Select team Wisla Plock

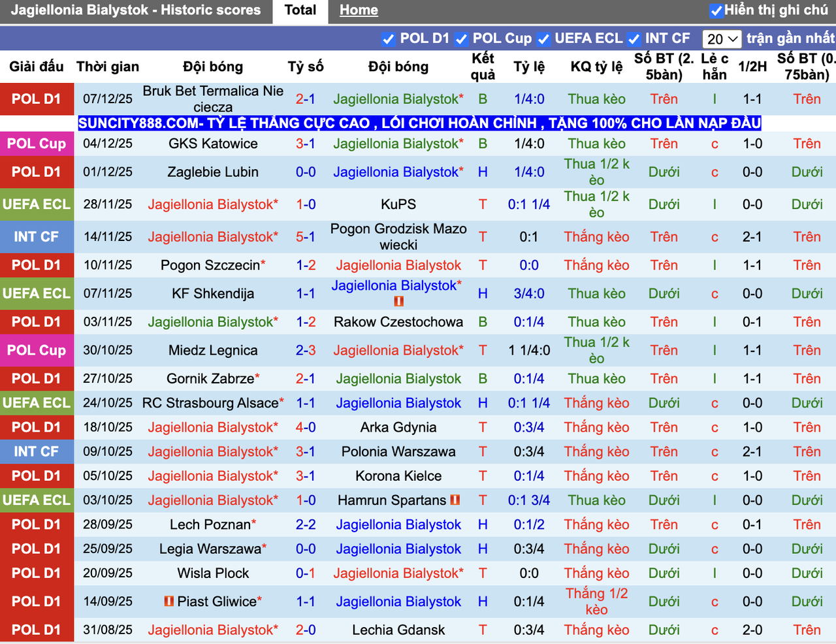click(213, 573)
